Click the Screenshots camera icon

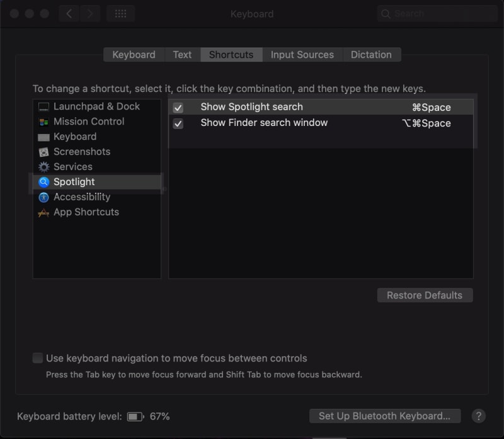pos(43,152)
